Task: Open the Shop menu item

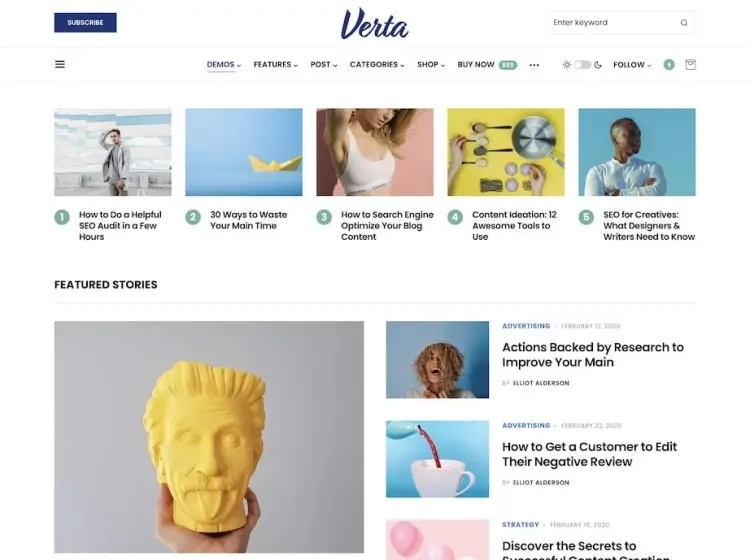Action: click(x=431, y=65)
